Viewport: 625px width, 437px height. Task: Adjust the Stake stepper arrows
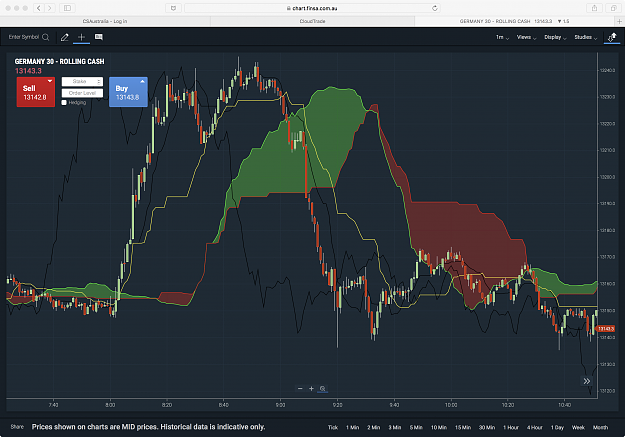[98, 81]
